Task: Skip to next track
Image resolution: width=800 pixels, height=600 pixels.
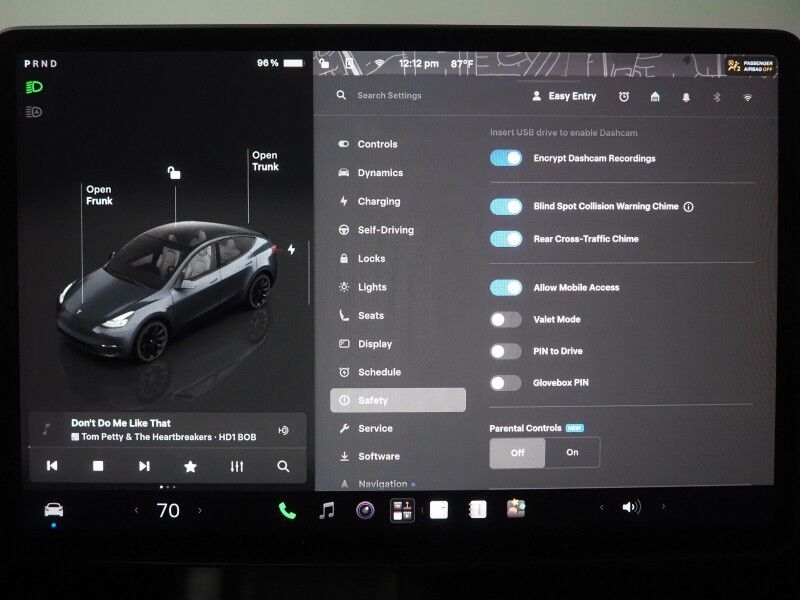Action: click(144, 466)
